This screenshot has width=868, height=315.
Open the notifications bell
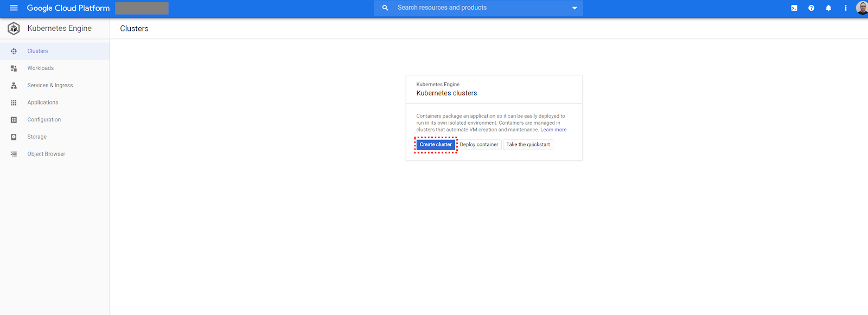(x=828, y=8)
